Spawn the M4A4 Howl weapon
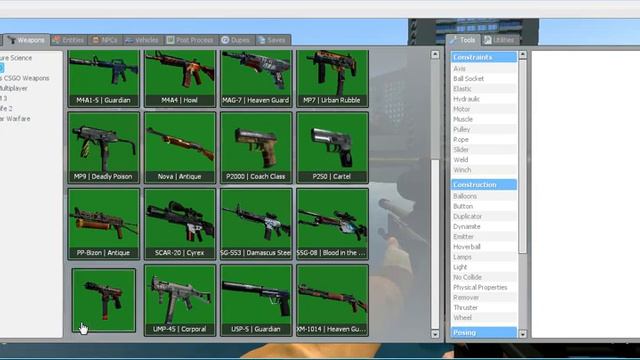 180,78
